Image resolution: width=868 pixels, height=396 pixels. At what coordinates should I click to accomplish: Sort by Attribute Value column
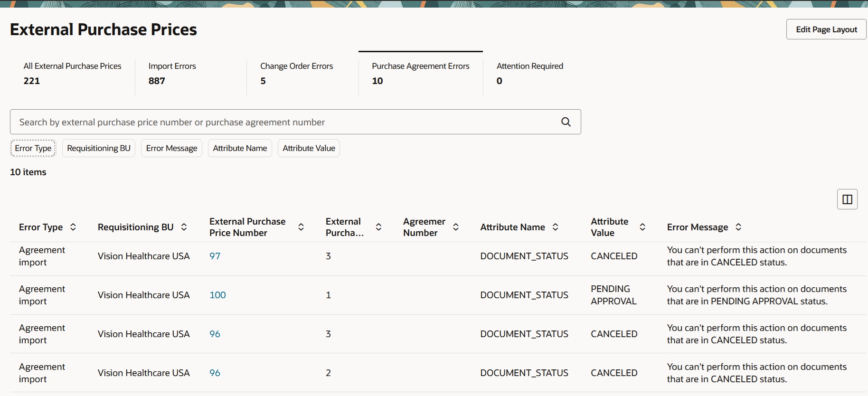(642, 227)
